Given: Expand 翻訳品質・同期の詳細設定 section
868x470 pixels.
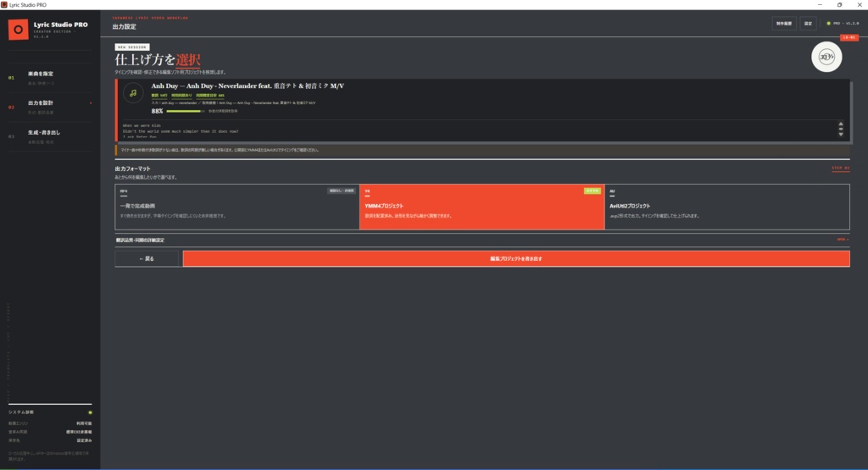Looking at the screenshot, I should (x=482, y=240).
